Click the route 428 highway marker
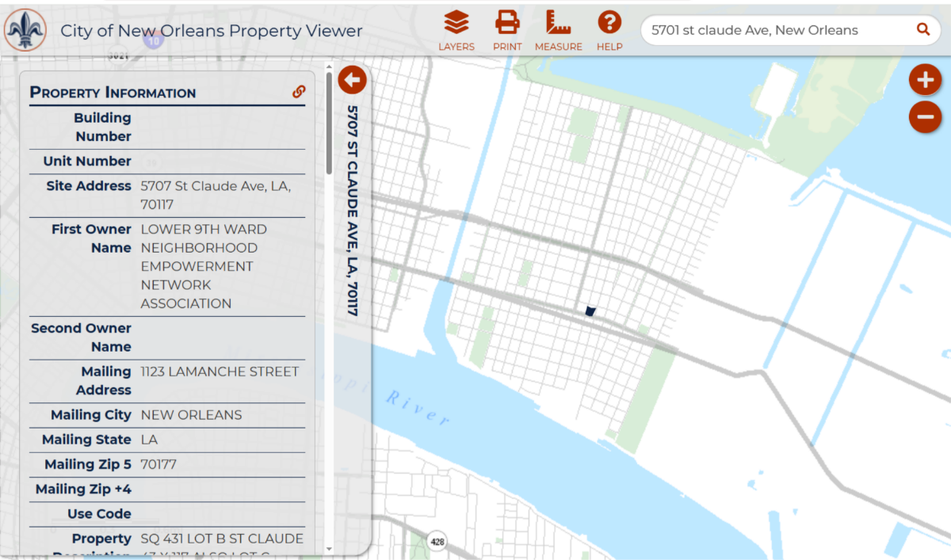This screenshot has width=951, height=560. [437, 542]
